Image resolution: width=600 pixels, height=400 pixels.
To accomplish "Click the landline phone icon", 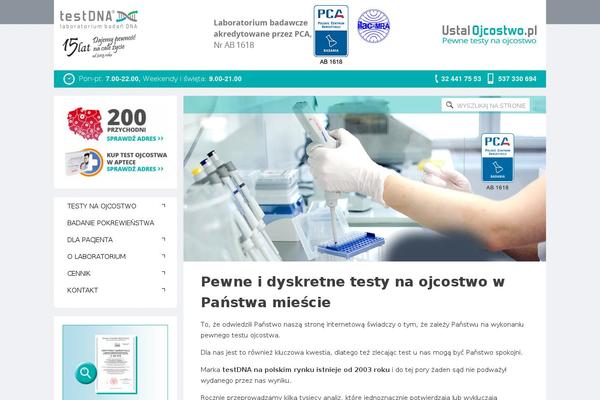I will [x=436, y=79].
